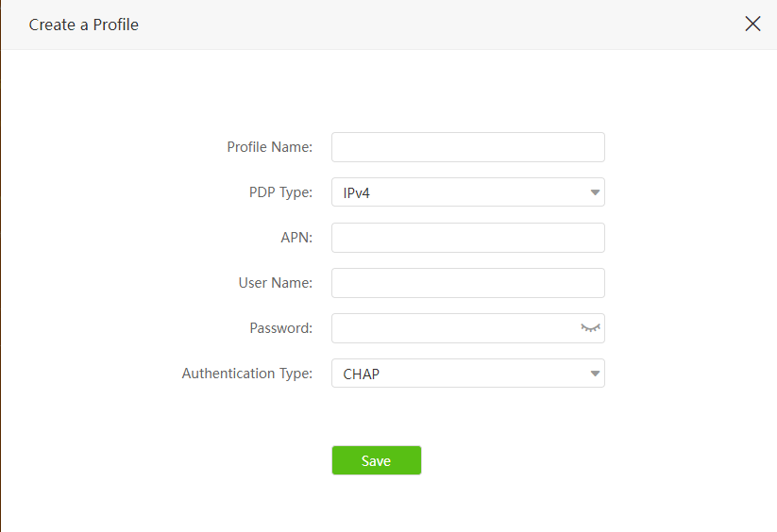
Task: Click the "Password:" label
Action: 280,328
